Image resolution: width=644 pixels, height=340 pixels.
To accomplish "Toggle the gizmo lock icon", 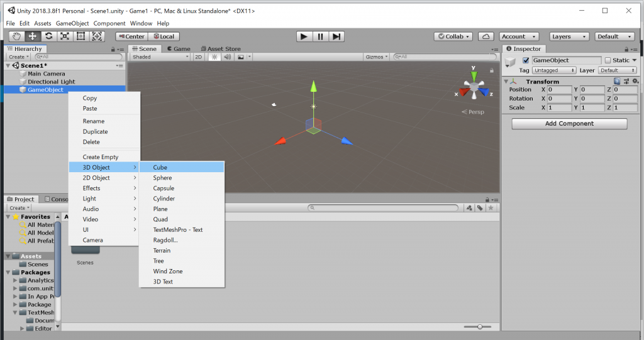I will (x=491, y=70).
